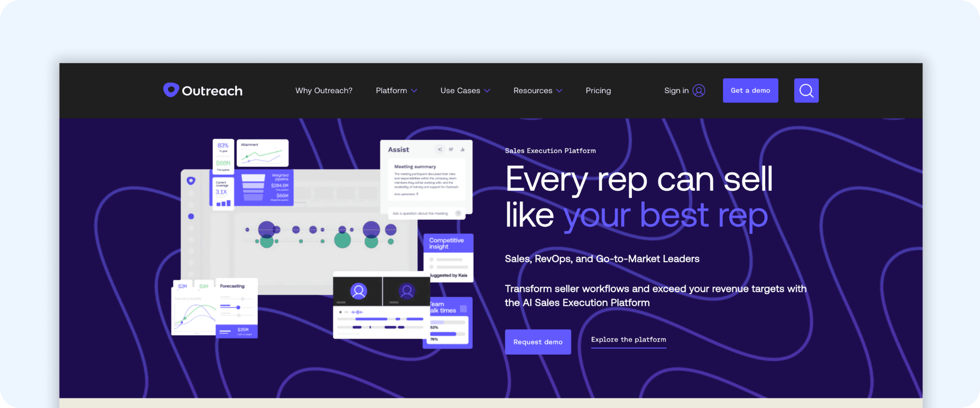This screenshot has height=408, width=980.
Task: Click the Sign in user avatar icon
Action: tap(699, 90)
